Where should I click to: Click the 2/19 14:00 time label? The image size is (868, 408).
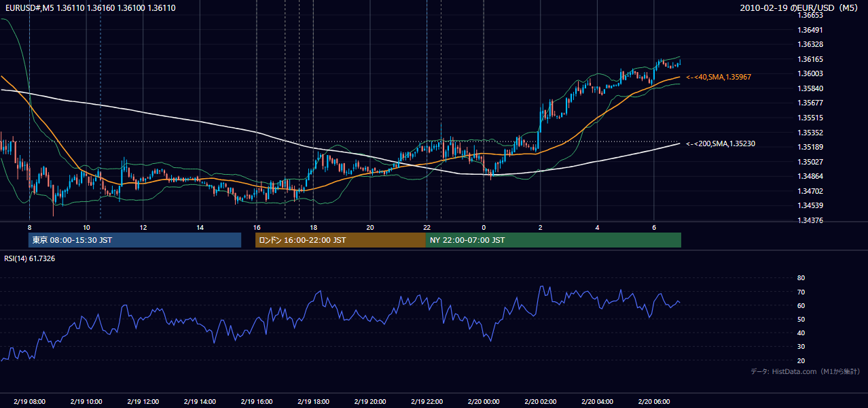[x=200, y=401]
